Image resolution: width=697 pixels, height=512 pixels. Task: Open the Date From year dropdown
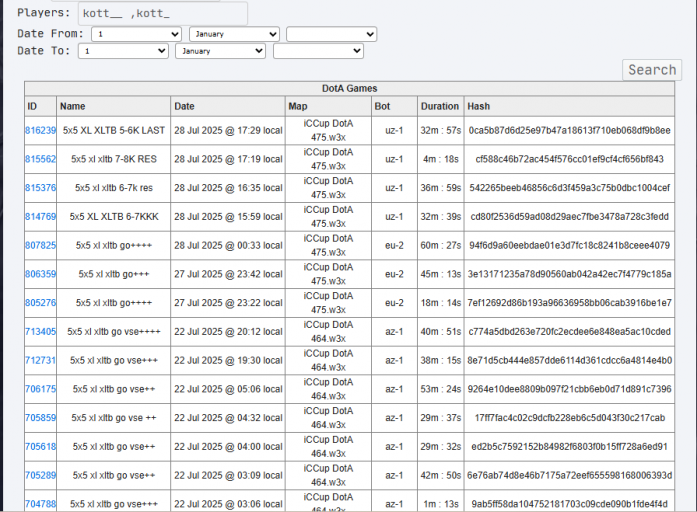point(332,34)
